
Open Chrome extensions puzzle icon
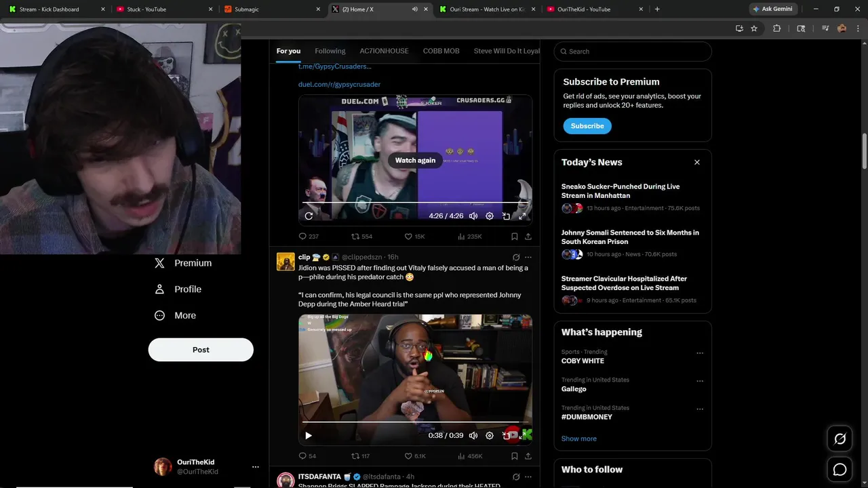[x=777, y=28]
